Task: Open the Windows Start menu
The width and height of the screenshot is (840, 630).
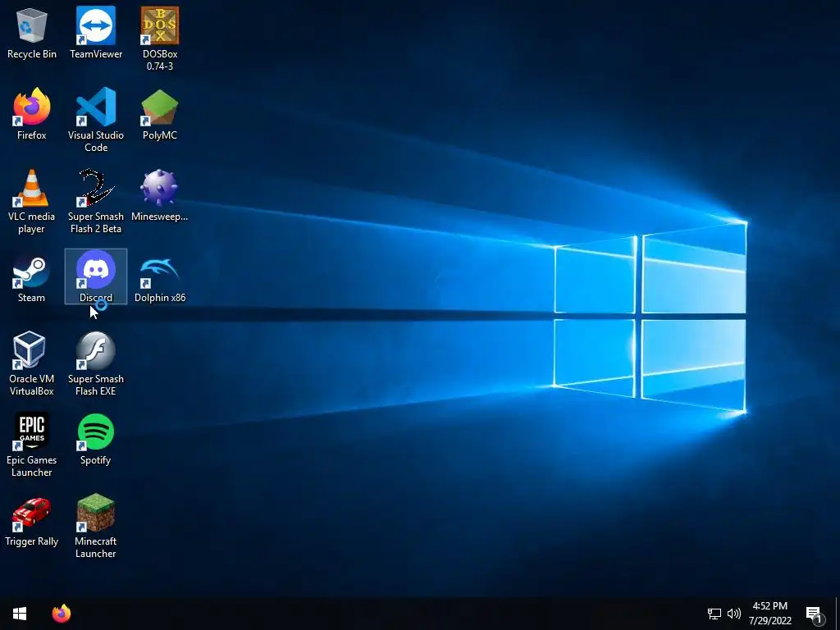Action: click(x=20, y=614)
